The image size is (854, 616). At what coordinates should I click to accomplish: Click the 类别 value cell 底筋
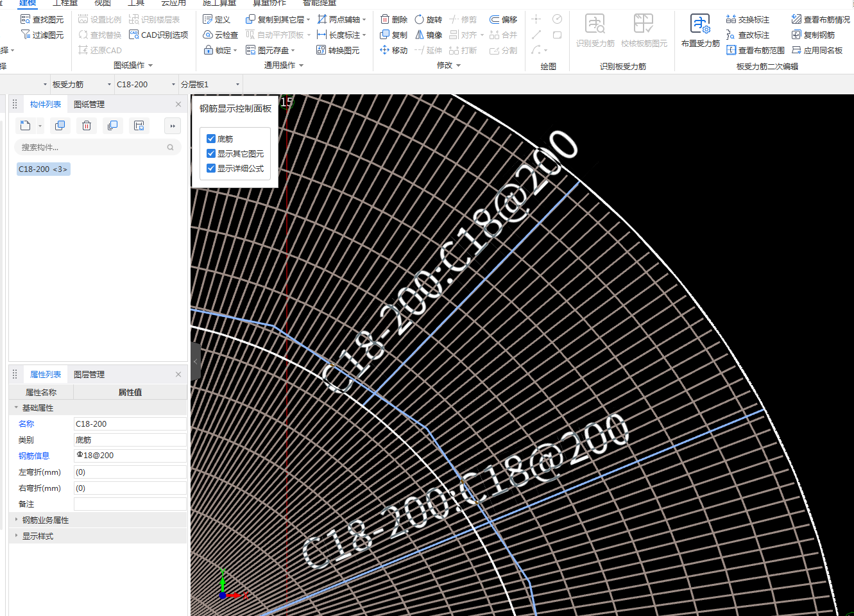click(x=130, y=440)
